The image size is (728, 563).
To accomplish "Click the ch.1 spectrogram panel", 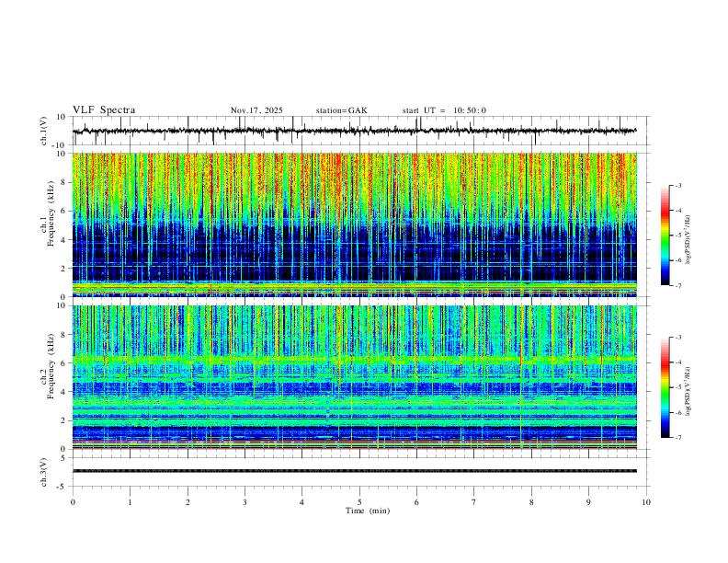I will pyautogui.click(x=354, y=224).
